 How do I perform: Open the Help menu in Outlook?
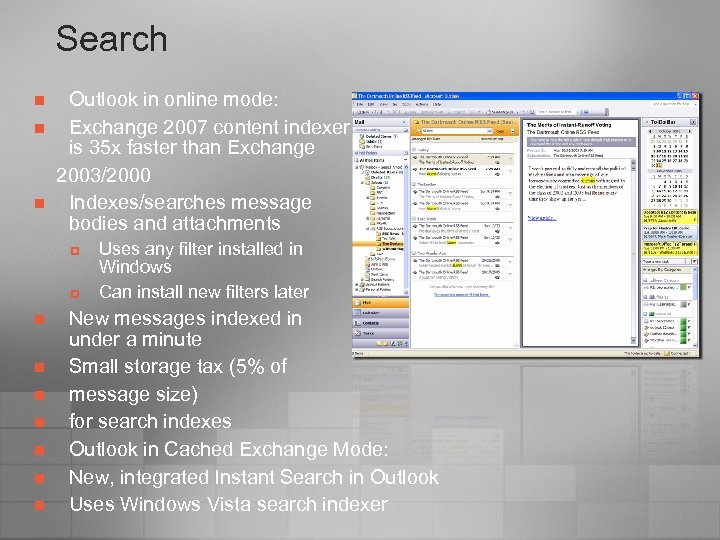pos(437,104)
